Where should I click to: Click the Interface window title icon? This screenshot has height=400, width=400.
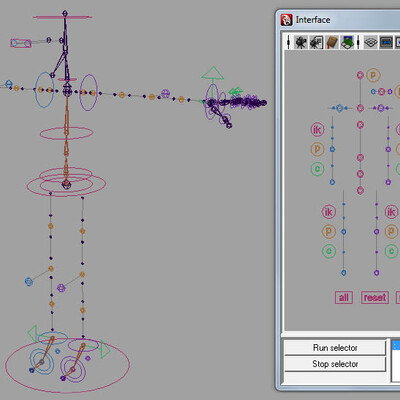(286, 20)
